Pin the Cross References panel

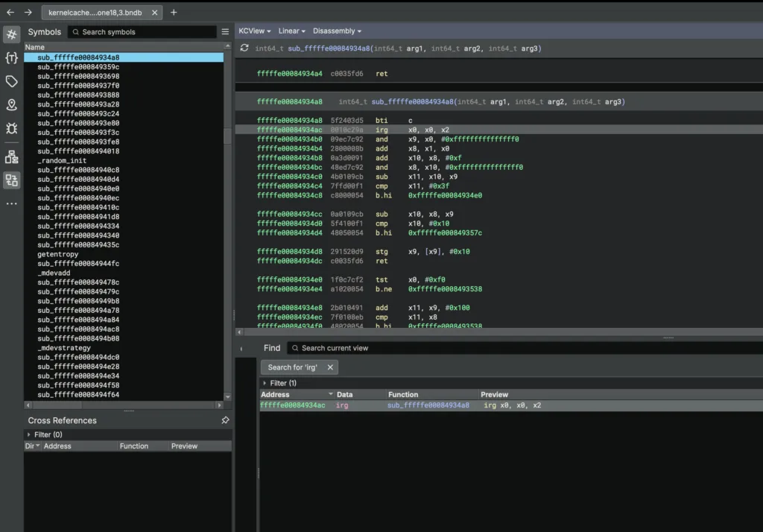(225, 420)
